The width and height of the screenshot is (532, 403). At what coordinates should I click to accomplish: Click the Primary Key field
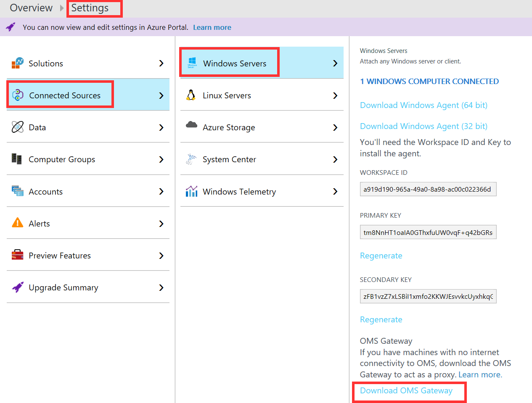pyautogui.click(x=428, y=232)
